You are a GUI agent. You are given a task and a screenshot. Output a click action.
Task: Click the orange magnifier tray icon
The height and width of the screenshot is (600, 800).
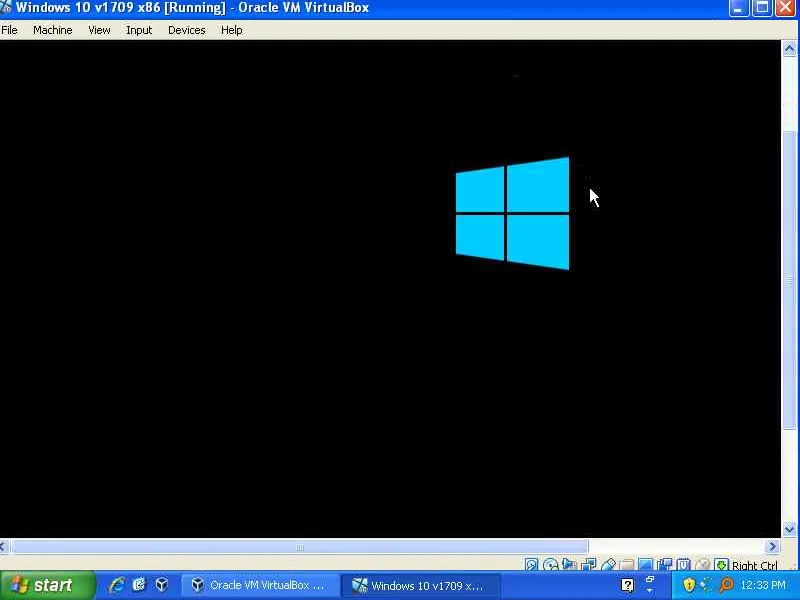pyautogui.click(x=727, y=585)
